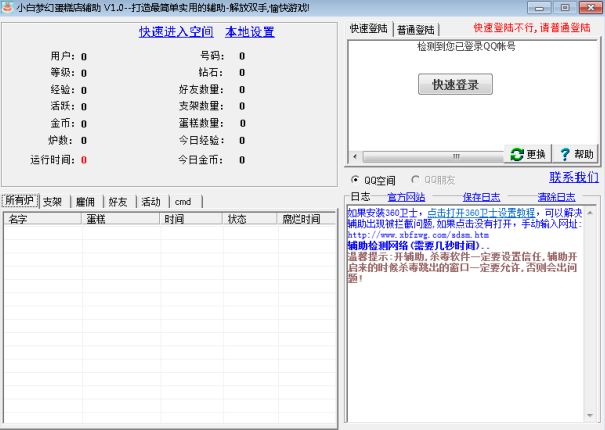
Task: Open the 好友 tab
Action: pos(118,202)
